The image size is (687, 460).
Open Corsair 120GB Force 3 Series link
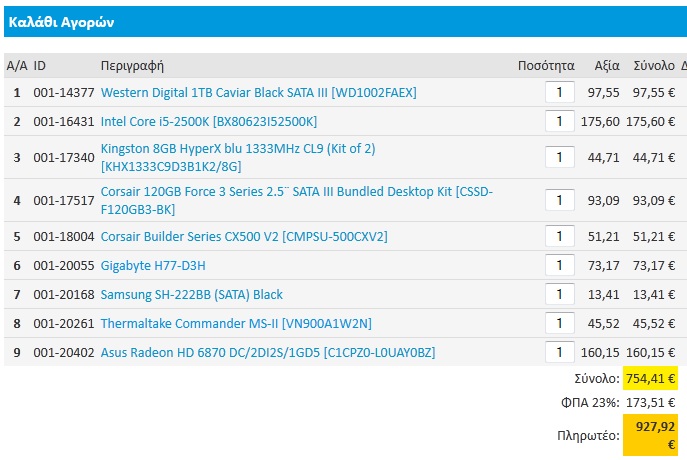pos(297,200)
